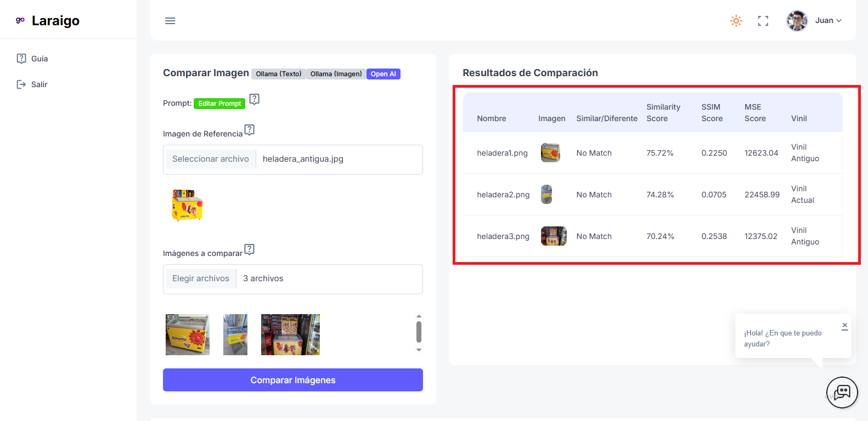This screenshot has height=421, width=868.
Task: Click the Editar Prompt button
Action: pyautogui.click(x=219, y=104)
